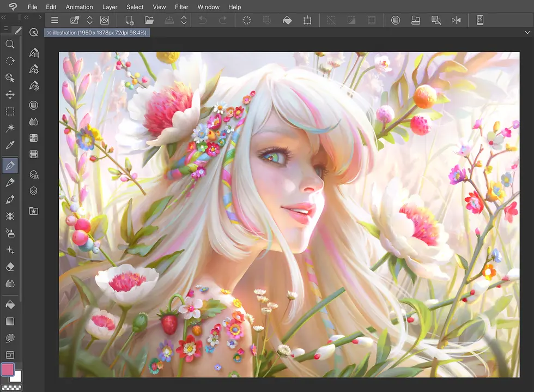Select the Magnifier zoom tool

coord(10,44)
